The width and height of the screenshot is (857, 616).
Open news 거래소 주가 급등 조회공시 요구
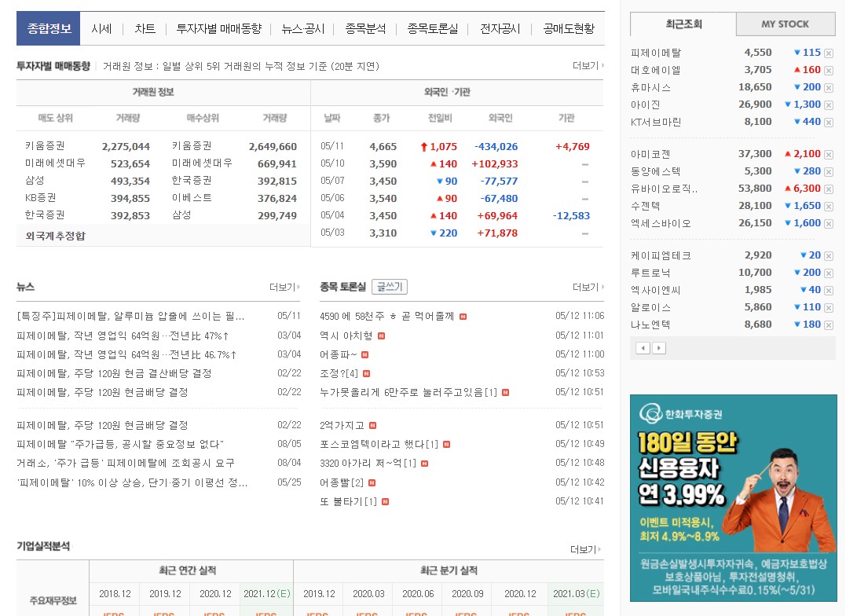coord(126,463)
